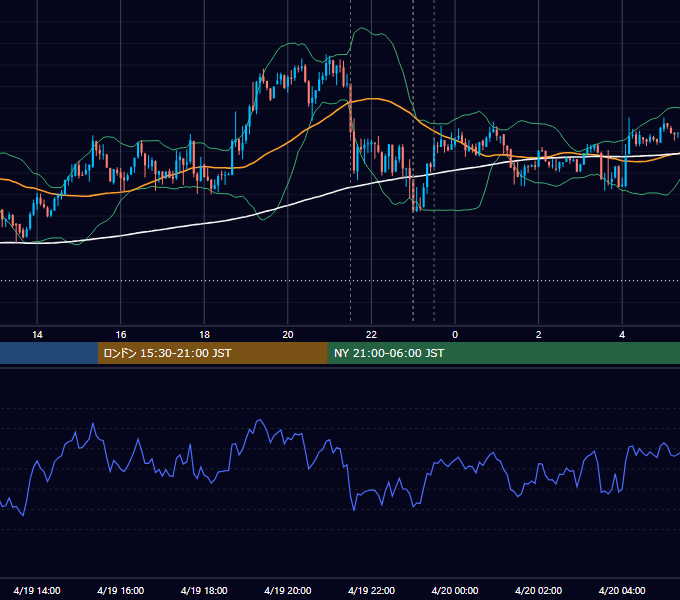Click the 4/19 16:00 date label
This screenshot has width=680, height=600.
121,590
